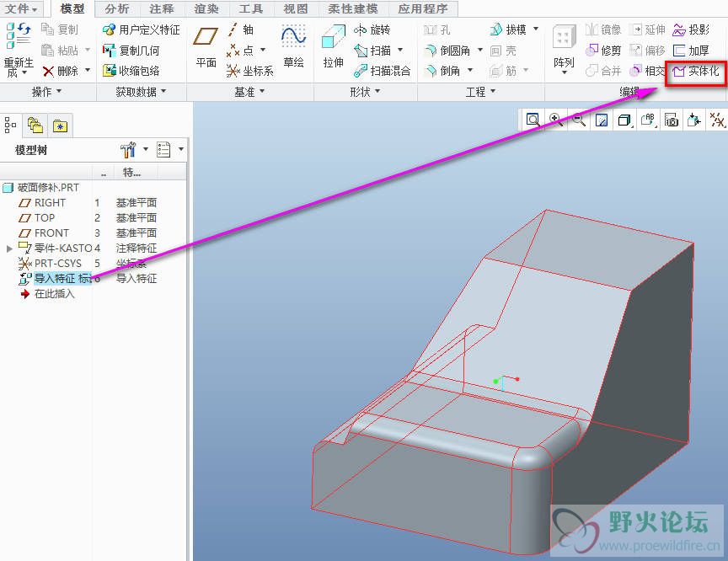Image resolution: width=728 pixels, height=561 pixels.
Task: Click the zoom in magnifier icon
Action: tap(556, 120)
